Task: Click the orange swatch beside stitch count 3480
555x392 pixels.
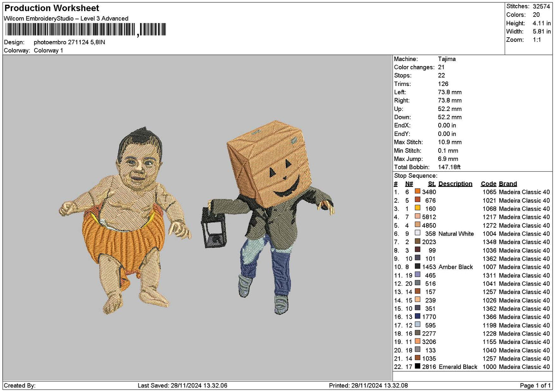Action: click(417, 191)
